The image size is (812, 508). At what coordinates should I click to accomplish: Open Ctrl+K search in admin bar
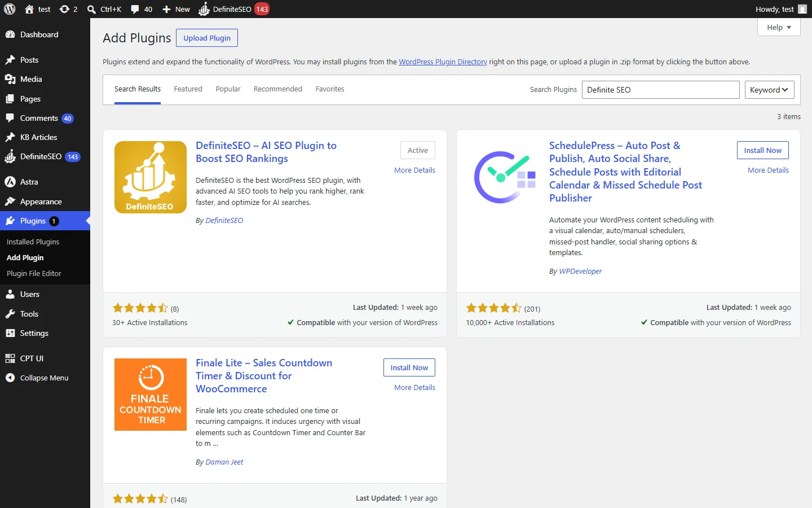(x=104, y=9)
